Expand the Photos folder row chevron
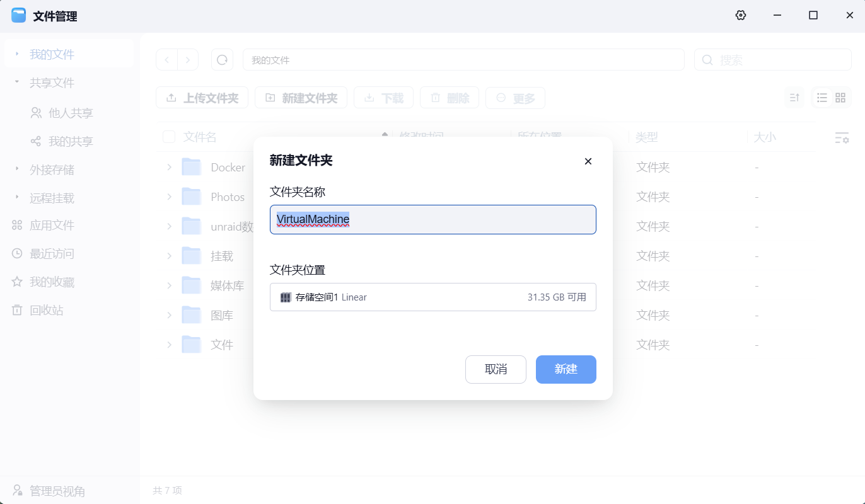The image size is (865, 504). [169, 197]
